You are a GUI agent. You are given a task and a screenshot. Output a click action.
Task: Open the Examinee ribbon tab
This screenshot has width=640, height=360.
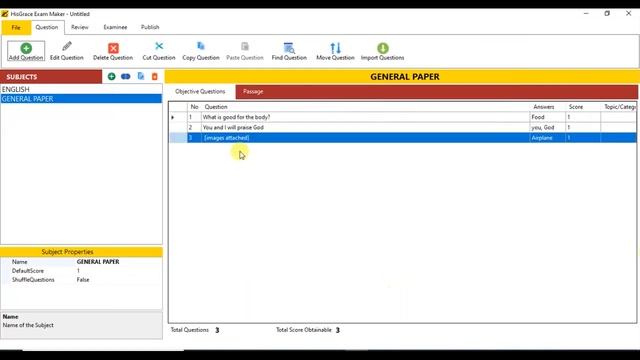tap(115, 27)
